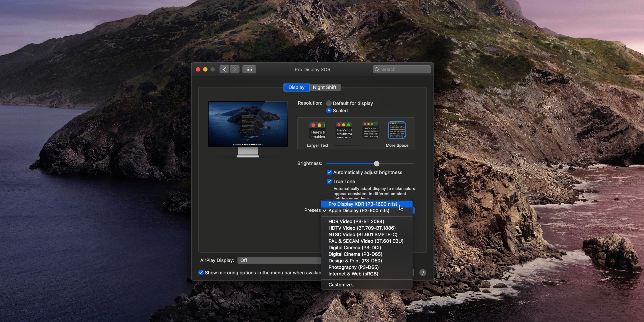Pick Internet & Web (sRGB) preset
Image resolution: width=644 pixels, height=322 pixels.
point(353,274)
